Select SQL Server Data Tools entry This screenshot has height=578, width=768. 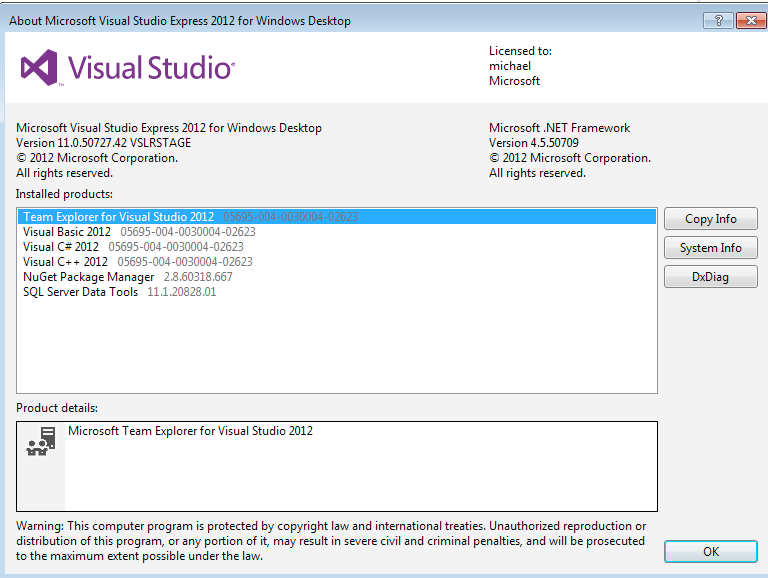pos(337,291)
